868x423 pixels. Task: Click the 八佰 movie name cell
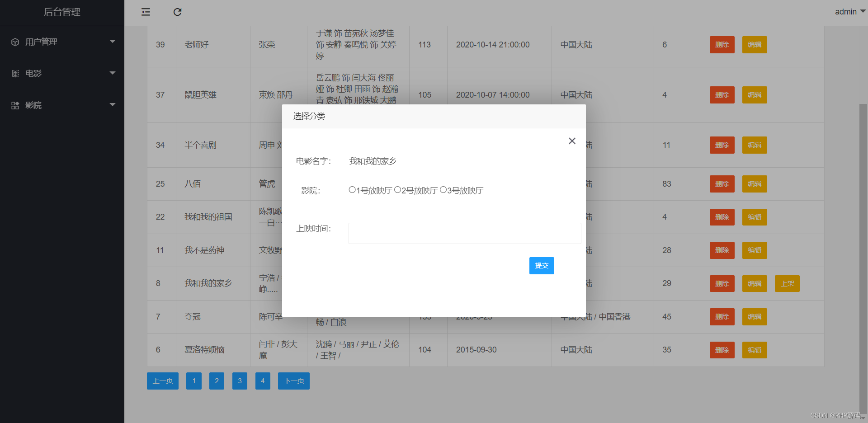coord(213,184)
